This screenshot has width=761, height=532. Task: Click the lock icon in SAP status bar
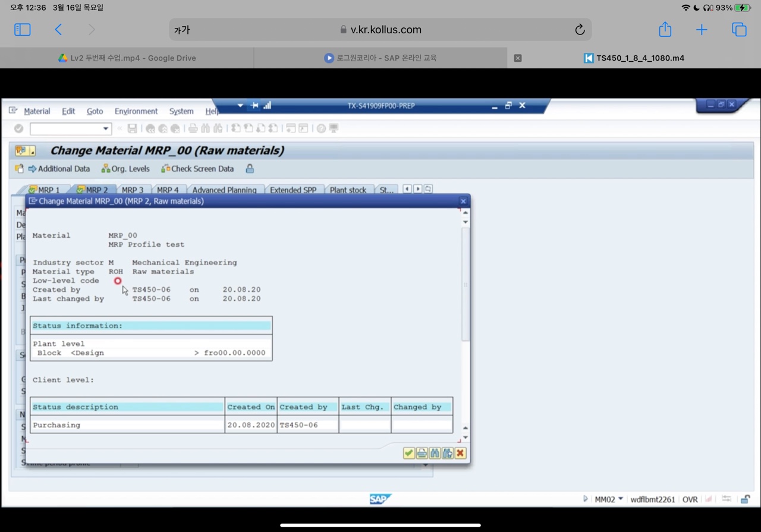coord(745,499)
